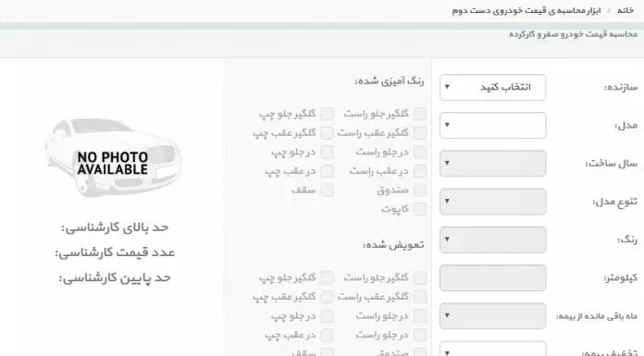Open the سازنده dropdown showing انتخاب کنید
The height and width of the screenshot is (356, 644).
click(492, 87)
